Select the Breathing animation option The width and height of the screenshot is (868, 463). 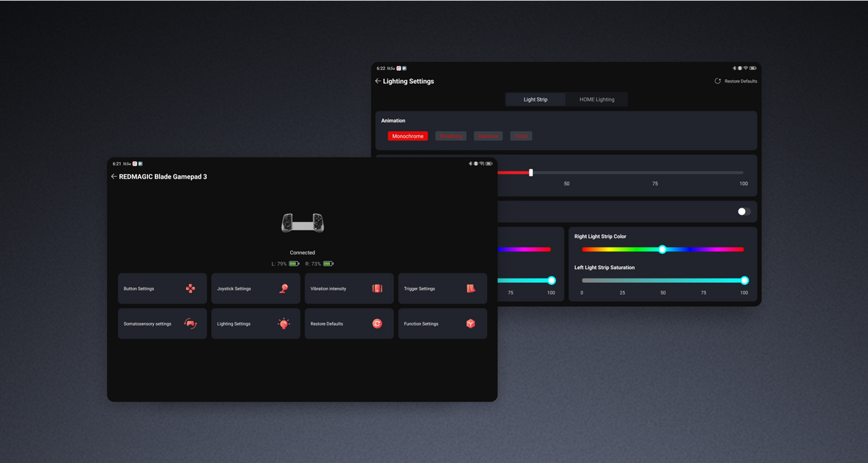451,136
